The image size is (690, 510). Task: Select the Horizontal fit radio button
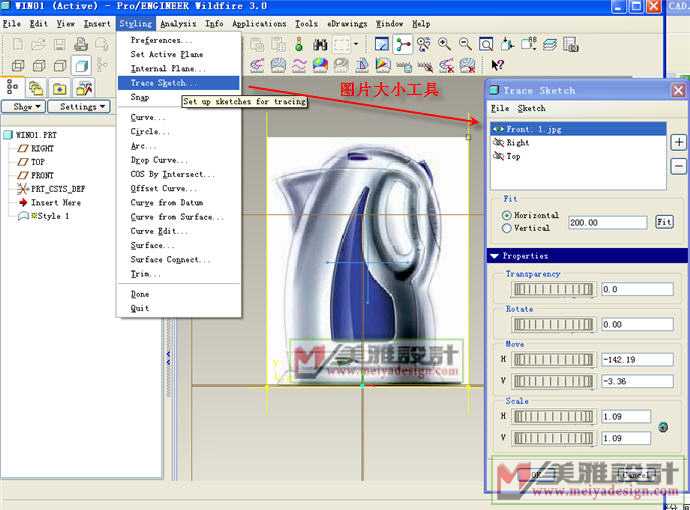507,215
